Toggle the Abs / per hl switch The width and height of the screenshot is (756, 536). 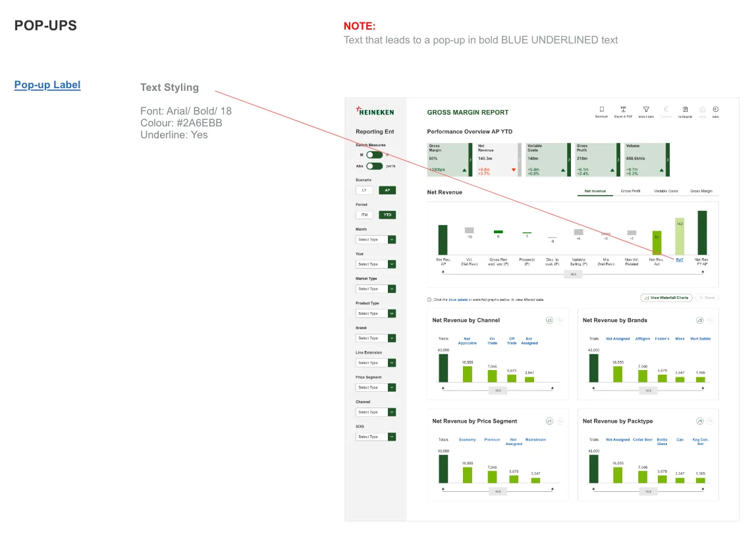(x=374, y=166)
